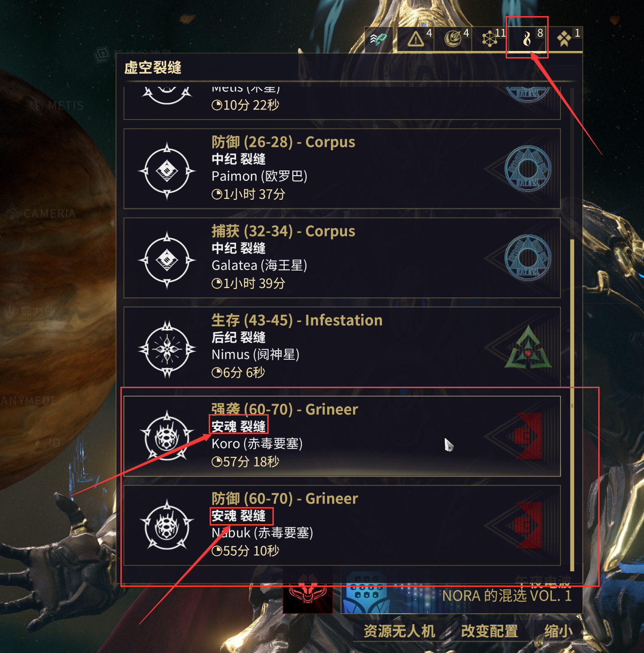Click the Axi relic icon for Nimus

point(167,349)
